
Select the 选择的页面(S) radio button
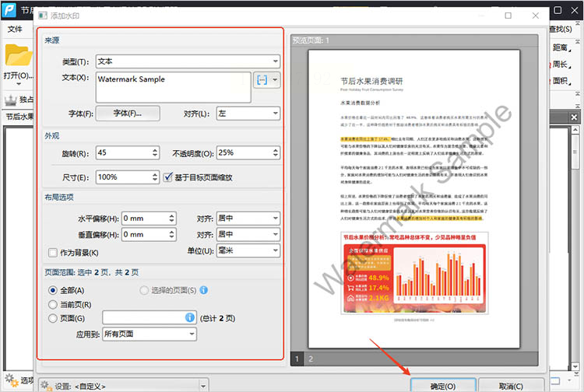pyautogui.click(x=144, y=290)
